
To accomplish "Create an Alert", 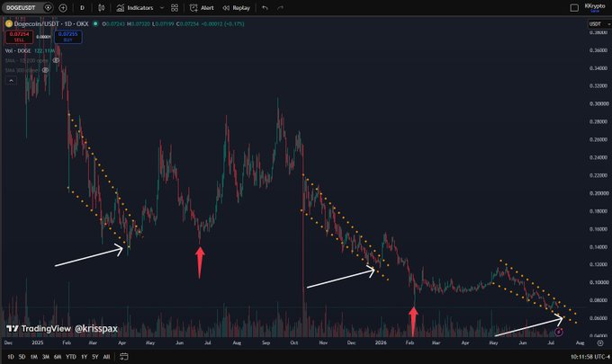I will (x=202, y=8).
